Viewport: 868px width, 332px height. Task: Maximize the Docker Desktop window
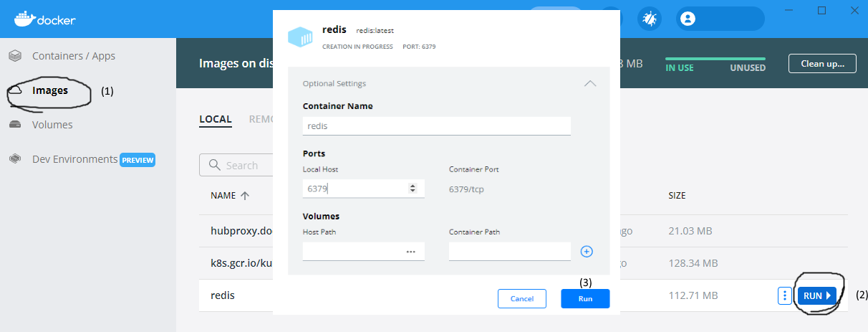click(822, 10)
